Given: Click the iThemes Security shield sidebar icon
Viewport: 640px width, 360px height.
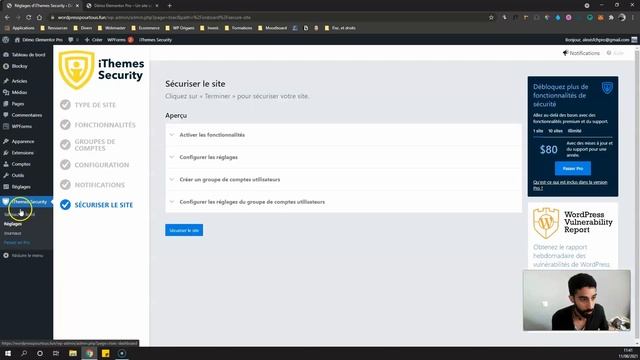Looking at the screenshot, I should [x=5, y=202].
